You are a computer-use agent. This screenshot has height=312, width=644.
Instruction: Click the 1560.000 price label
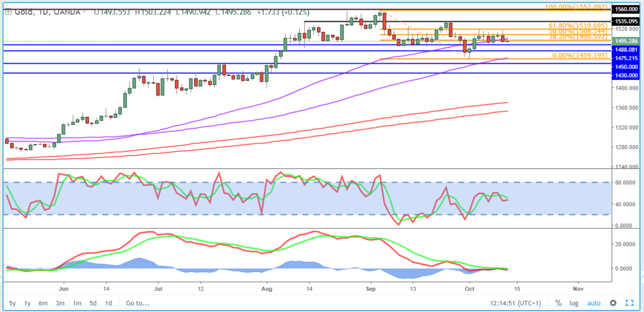pyautogui.click(x=626, y=9)
